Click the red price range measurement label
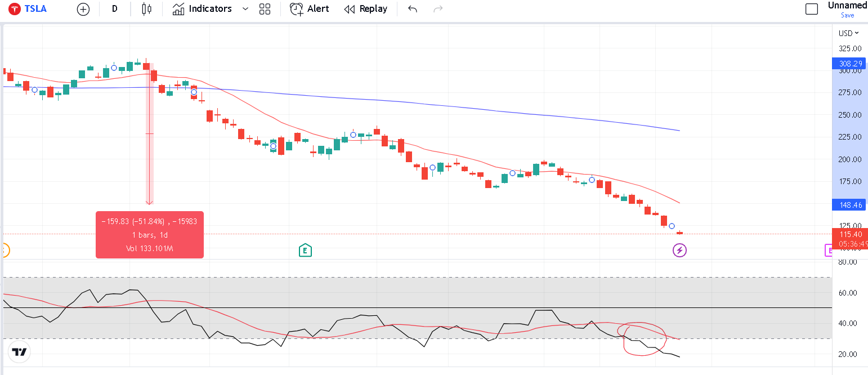This screenshot has width=868, height=375. [150, 235]
